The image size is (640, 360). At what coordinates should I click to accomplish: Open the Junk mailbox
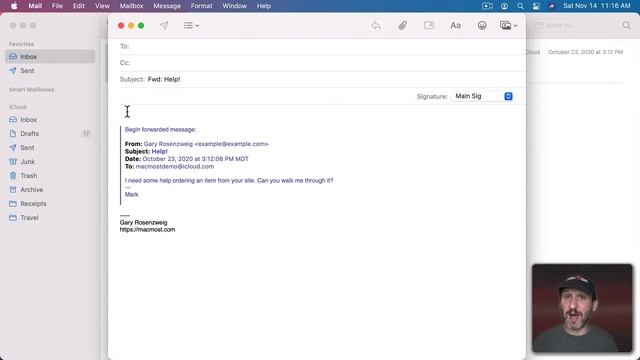click(x=50, y=162)
